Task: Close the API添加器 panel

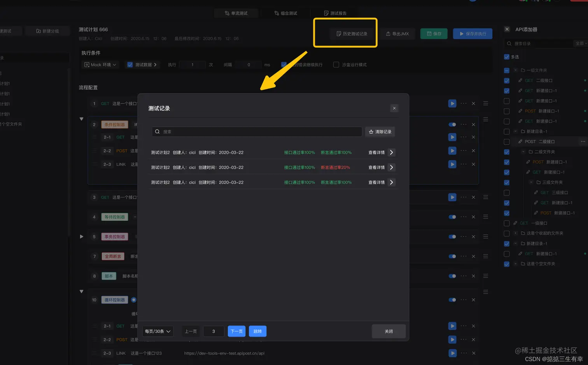Action: tap(507, 29)
